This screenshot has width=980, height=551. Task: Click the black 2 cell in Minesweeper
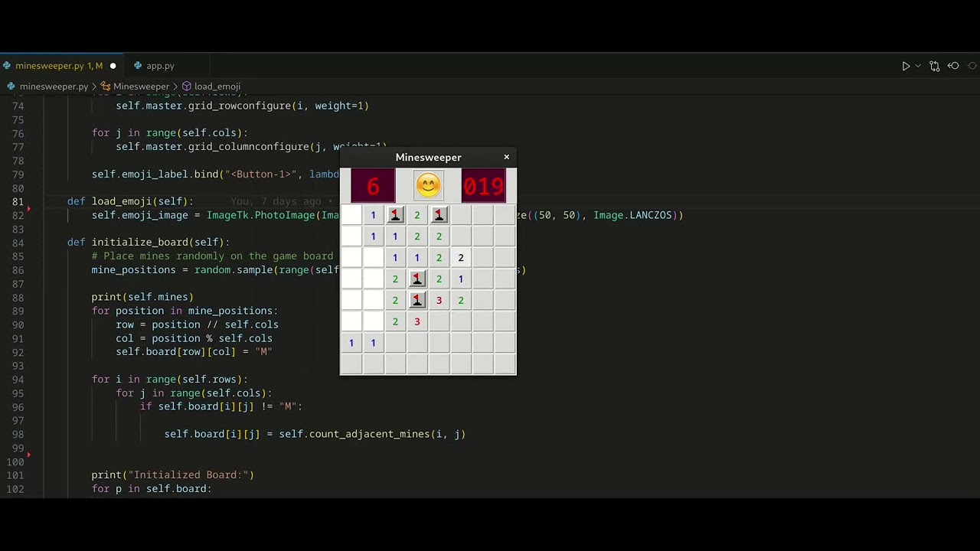coord(461,258)
